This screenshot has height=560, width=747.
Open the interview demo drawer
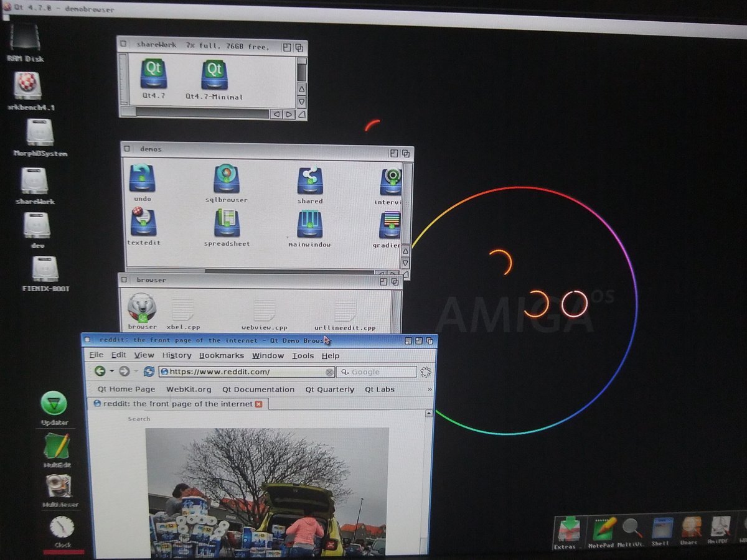391,182
